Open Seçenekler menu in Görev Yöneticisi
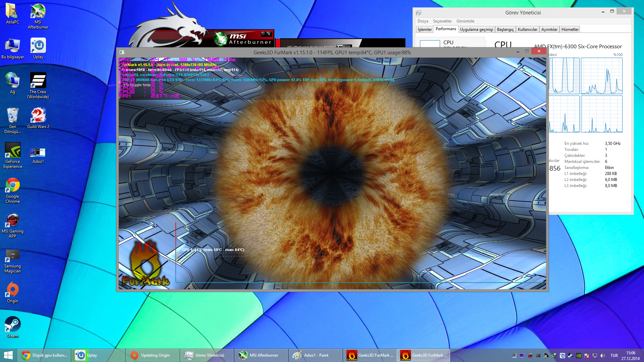644x362 pixels. 442,21
